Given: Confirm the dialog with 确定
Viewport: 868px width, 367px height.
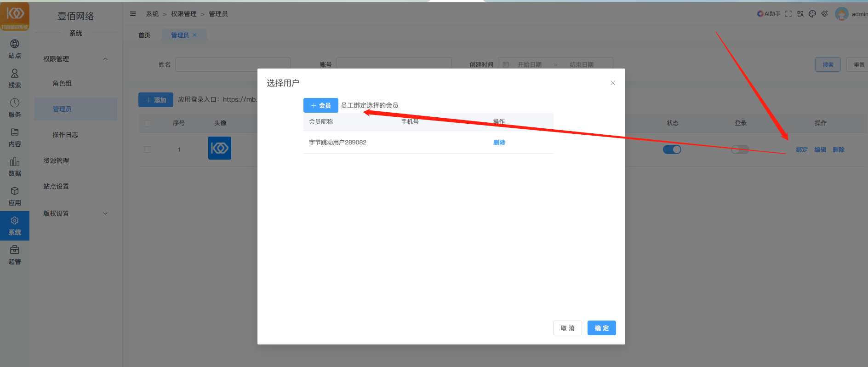Looking at the screenshot, I should [601, 328].
